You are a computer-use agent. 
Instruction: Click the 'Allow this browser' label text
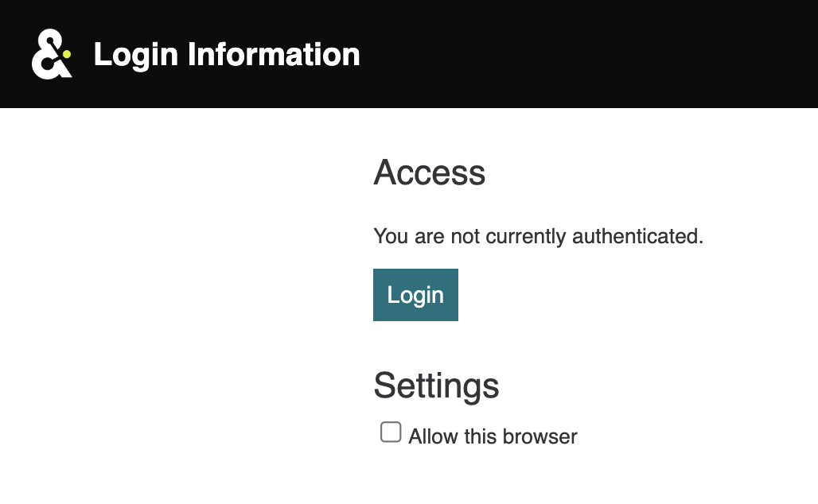click(x=493, y=436)
